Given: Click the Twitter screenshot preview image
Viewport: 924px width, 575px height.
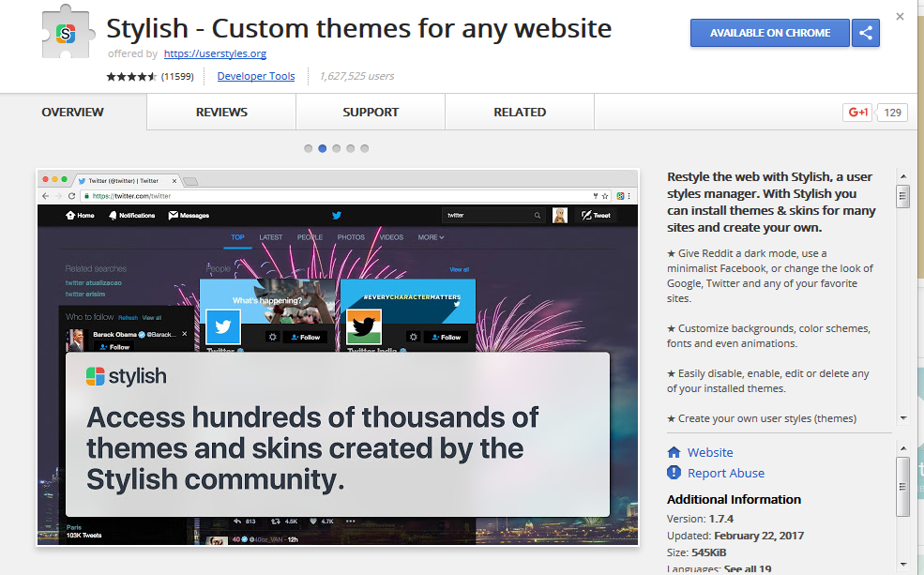Looking at the screenshot, I should pos(338,357).
